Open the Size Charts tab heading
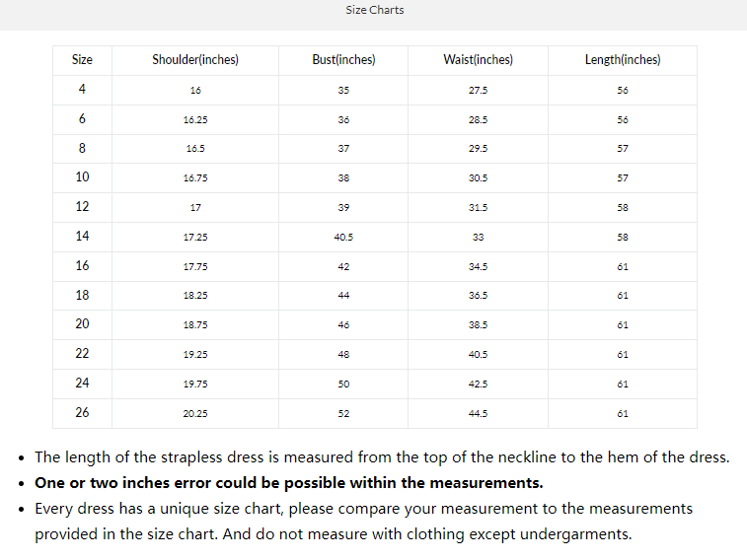The width and height of the screenshot is (747, 560). [374, 10]
